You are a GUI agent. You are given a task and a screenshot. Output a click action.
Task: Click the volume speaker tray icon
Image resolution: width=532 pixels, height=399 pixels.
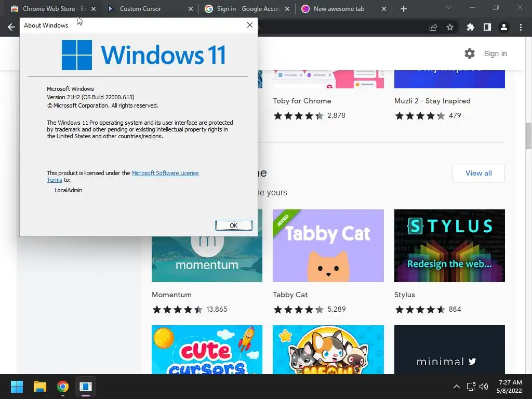click(x=484, y=387)
